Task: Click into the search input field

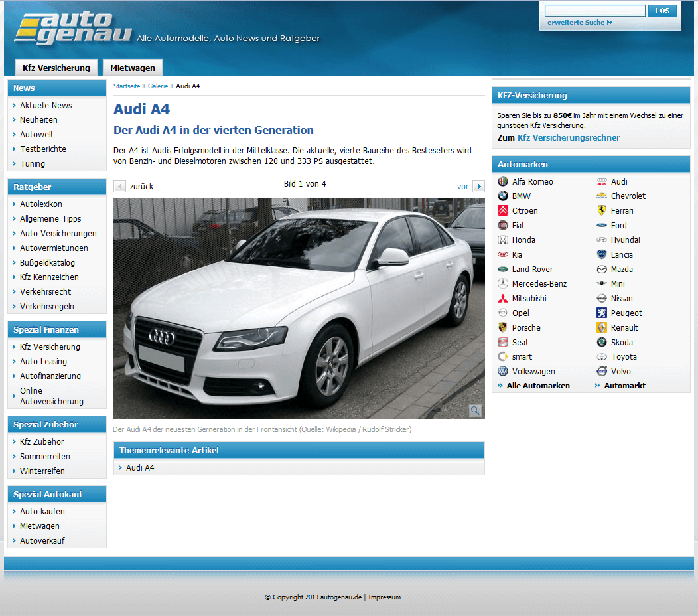Action: pos(594,11)
